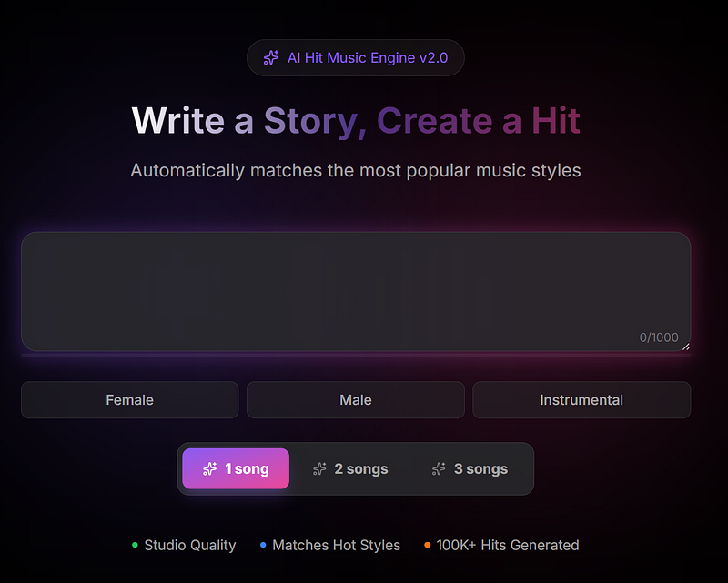Click the 'Write a Story, Create a Hit' heading
The width and height of the screenshot is (728, 583).
[356, 121]
